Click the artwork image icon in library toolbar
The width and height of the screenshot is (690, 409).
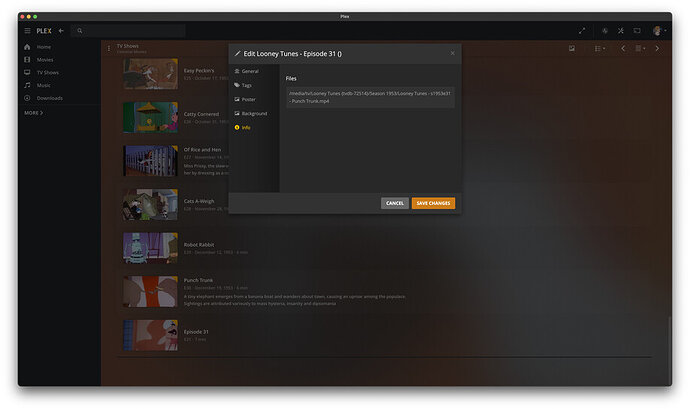point(572,48)
